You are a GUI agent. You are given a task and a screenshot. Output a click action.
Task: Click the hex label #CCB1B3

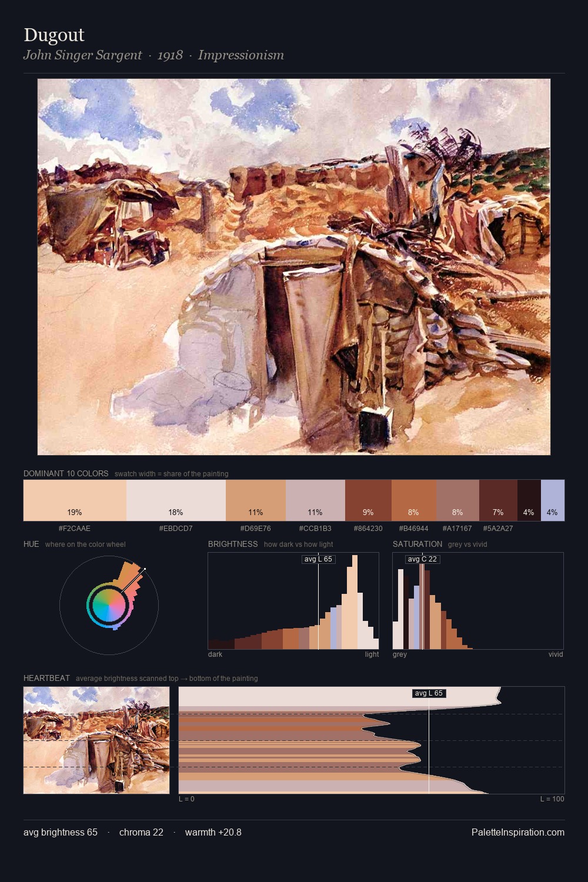tap(315, 529)
